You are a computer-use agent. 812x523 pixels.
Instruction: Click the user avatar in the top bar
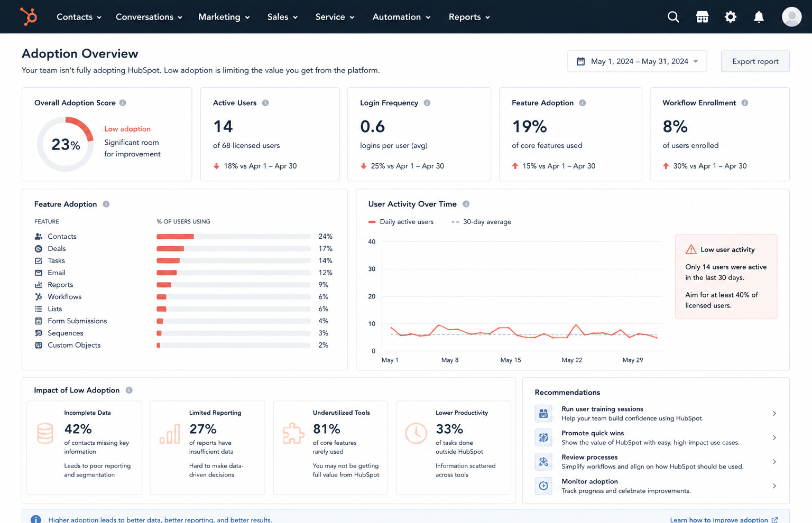coord(791,17)
